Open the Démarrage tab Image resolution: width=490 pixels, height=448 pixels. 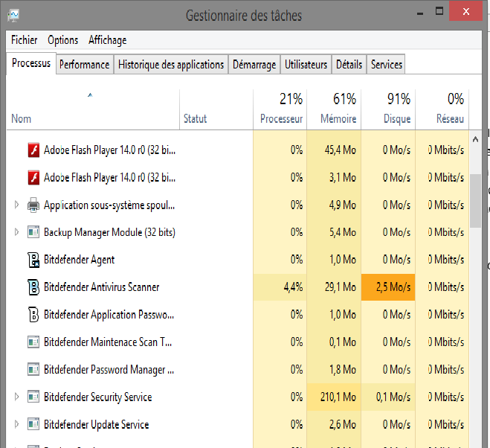(254, 65)
